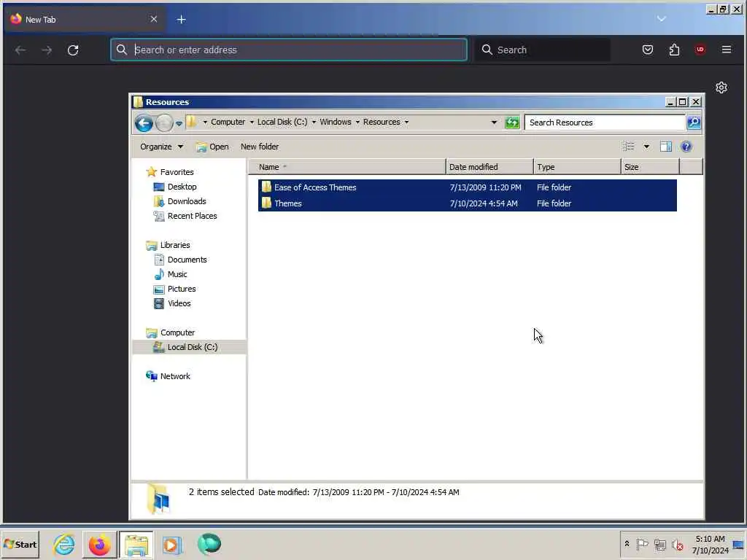
Task: Click the search magnifier icon in Search Resources
Action: 694,122
